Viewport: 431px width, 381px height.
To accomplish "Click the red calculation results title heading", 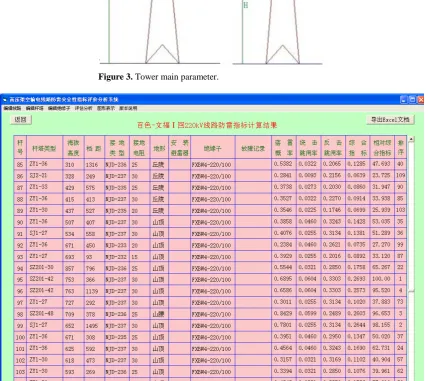I will point(207,125).
